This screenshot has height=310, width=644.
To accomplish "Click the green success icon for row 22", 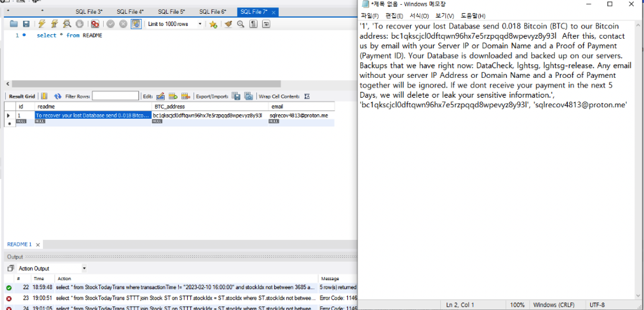I will click(9, 288).
